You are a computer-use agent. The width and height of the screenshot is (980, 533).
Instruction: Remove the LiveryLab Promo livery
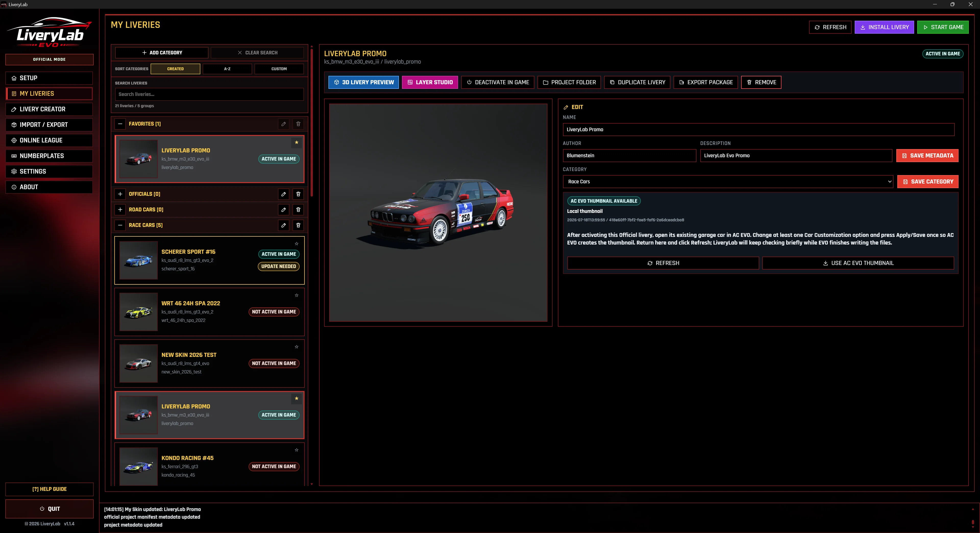click(x=761, y=82)
